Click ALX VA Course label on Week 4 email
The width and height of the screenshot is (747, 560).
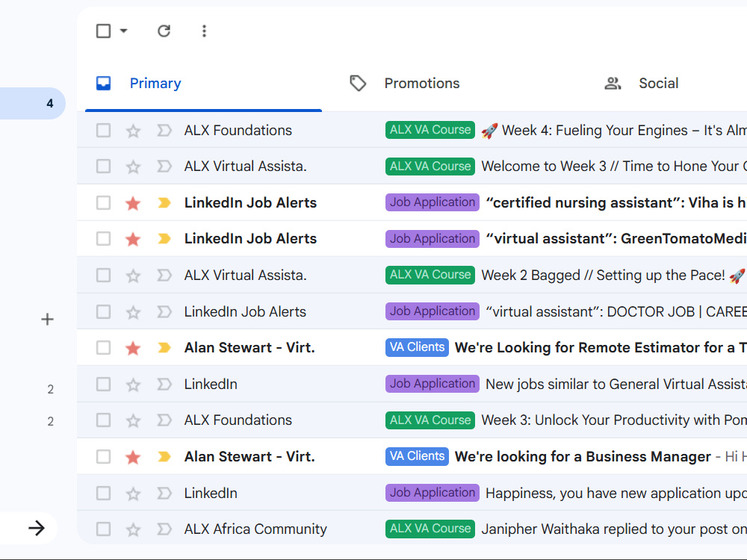430,130
